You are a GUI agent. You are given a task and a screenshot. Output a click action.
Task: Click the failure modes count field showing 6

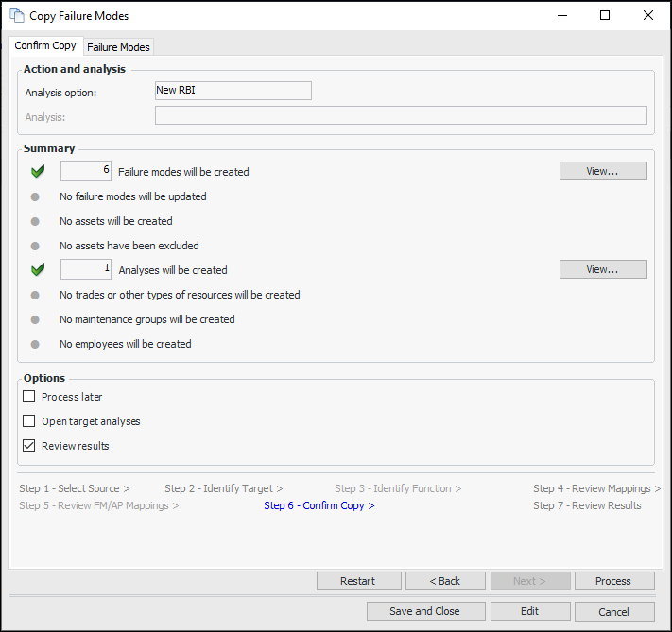86,171
